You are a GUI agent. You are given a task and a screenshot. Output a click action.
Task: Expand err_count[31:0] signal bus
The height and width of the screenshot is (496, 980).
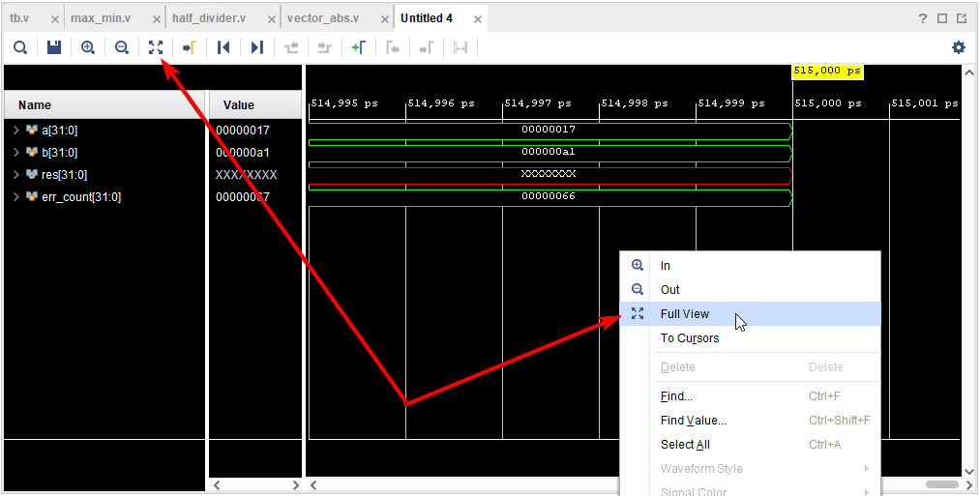pyautogui.click(x=16, y=197)
